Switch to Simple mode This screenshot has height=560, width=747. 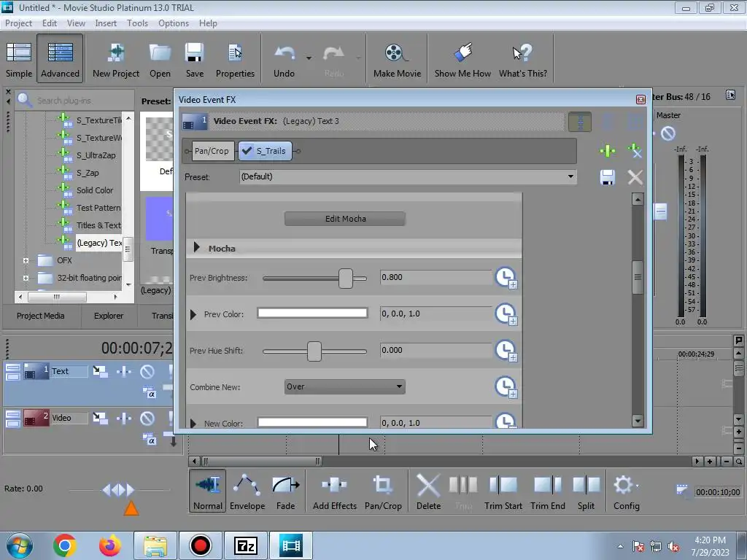pyautogui.click(x=19, y=59)
